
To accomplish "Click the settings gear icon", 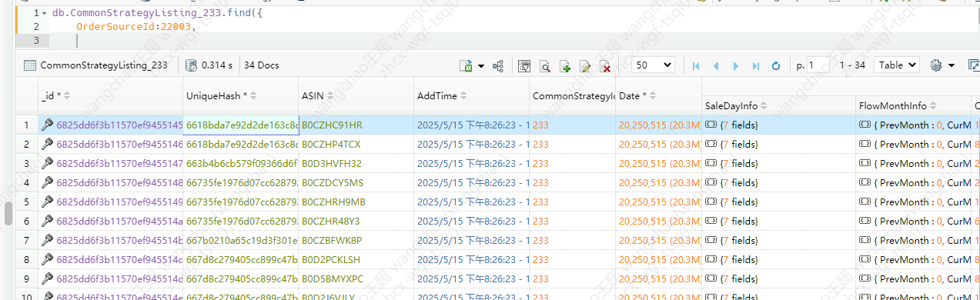I will [x=936, y=66].
